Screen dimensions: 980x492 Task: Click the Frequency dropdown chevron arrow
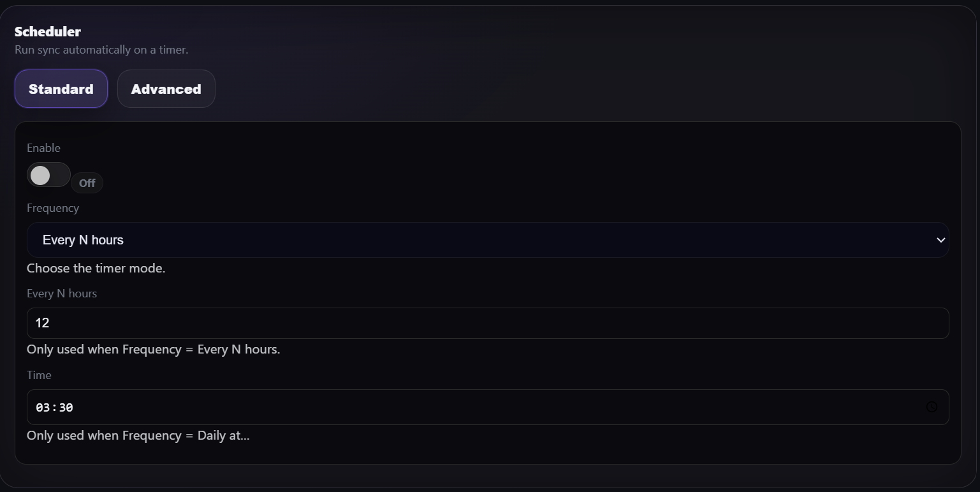940,240
